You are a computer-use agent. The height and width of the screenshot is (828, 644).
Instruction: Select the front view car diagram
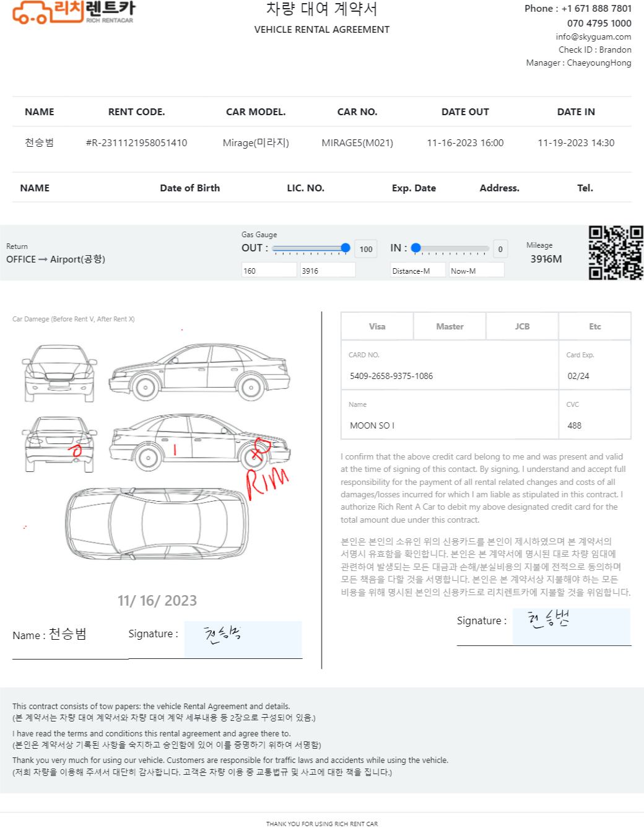(x=60, y=373)
